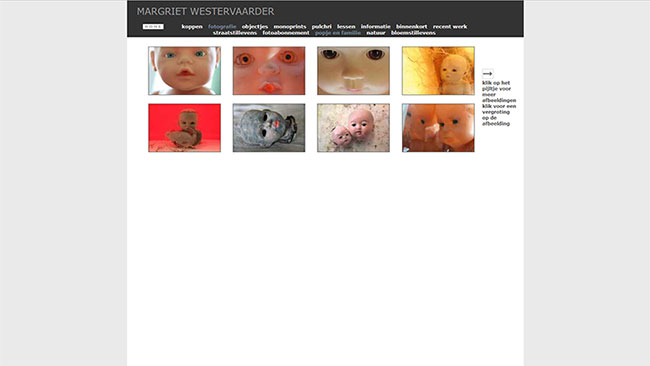Open the grey doll head thumbnail
Viewport: 650px width, 366px height.
(x=269, y=128)
